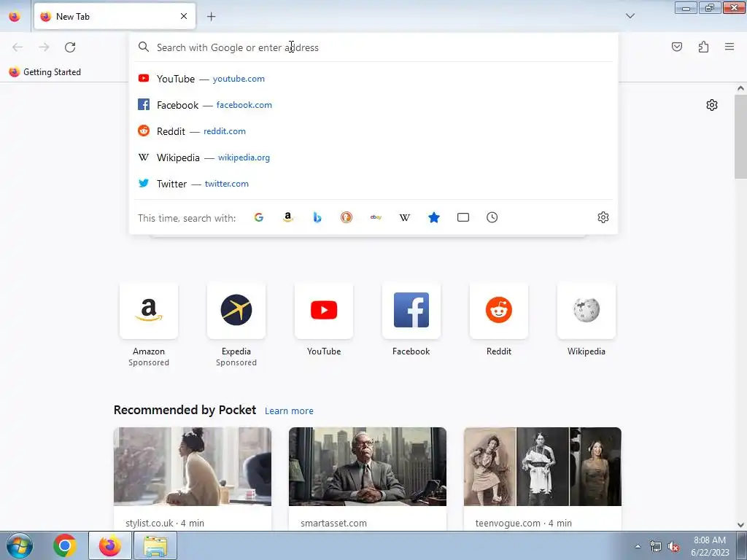Open the Firefox View icon in the tab strip

click(x=15, y=16)
